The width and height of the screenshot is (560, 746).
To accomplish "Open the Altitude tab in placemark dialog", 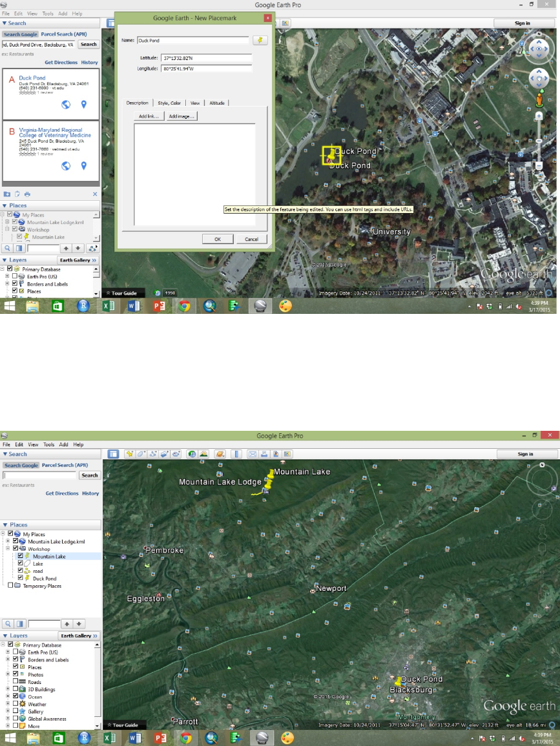I will pos(217,103).
